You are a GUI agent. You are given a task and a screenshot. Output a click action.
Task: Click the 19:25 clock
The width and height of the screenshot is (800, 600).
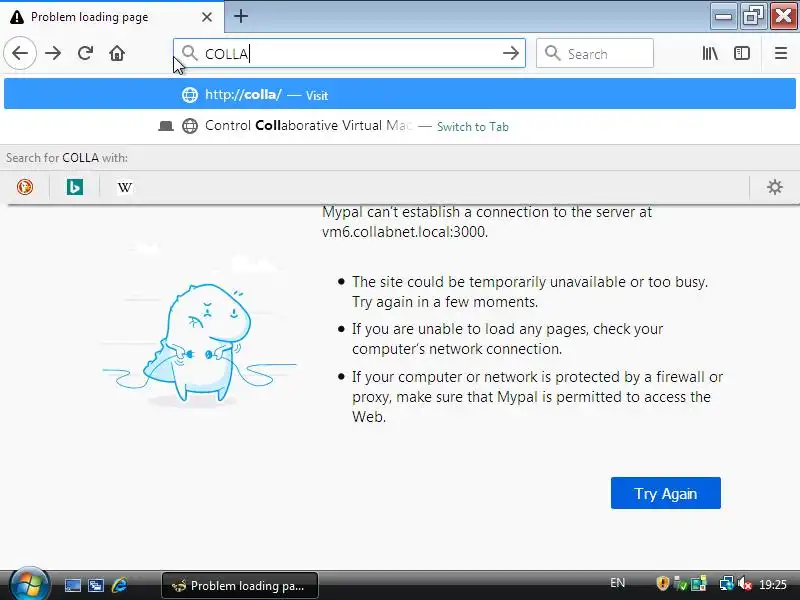tap(773, 584)
